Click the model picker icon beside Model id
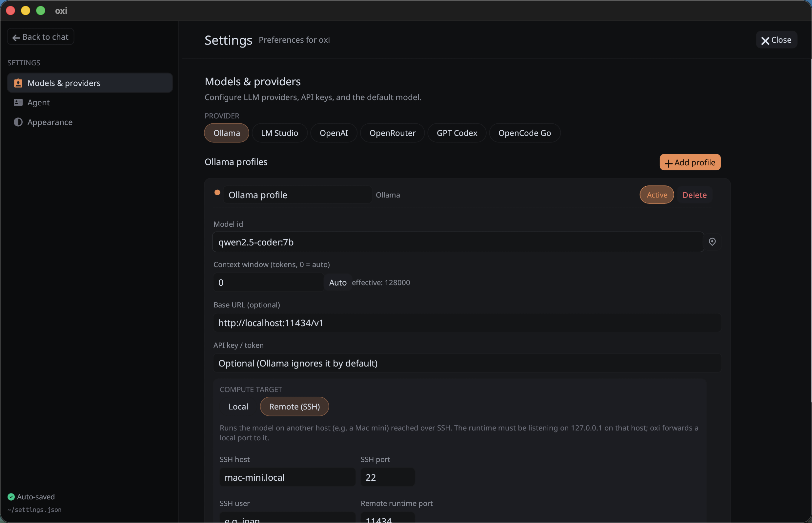Image resolution: width=812 pixels, height=523 pixels. 712,241
